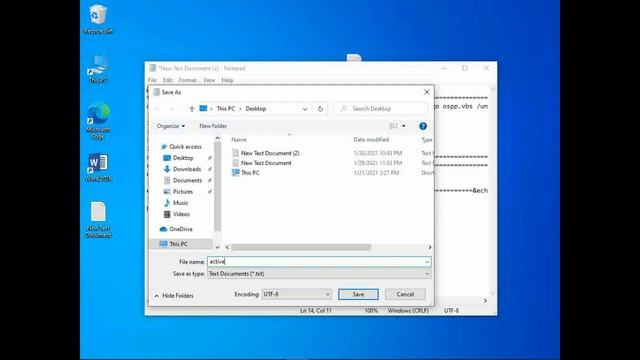Screen dimensions: 640x360
Task: Sort files by Date modified column
Action: pos(371,140)
